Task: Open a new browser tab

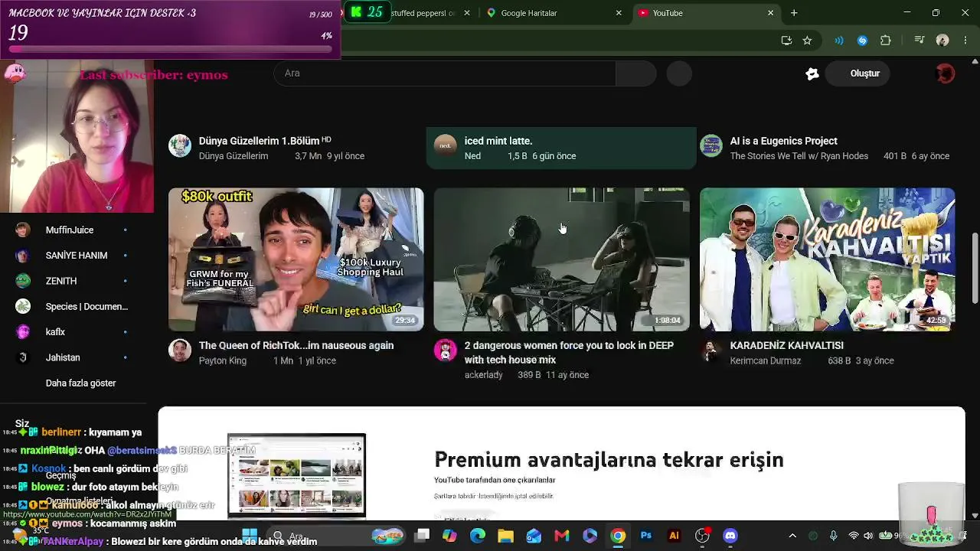Action: tap(794, 13)
